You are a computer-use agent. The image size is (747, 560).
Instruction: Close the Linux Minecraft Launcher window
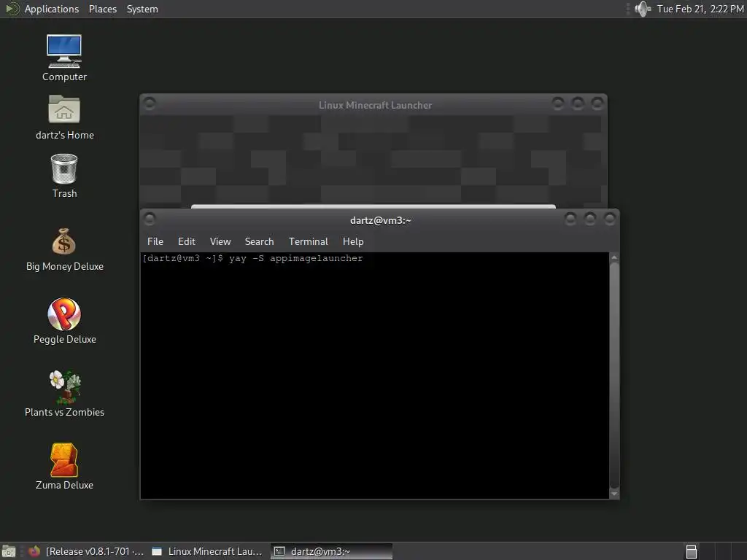(x=597, y=104)
